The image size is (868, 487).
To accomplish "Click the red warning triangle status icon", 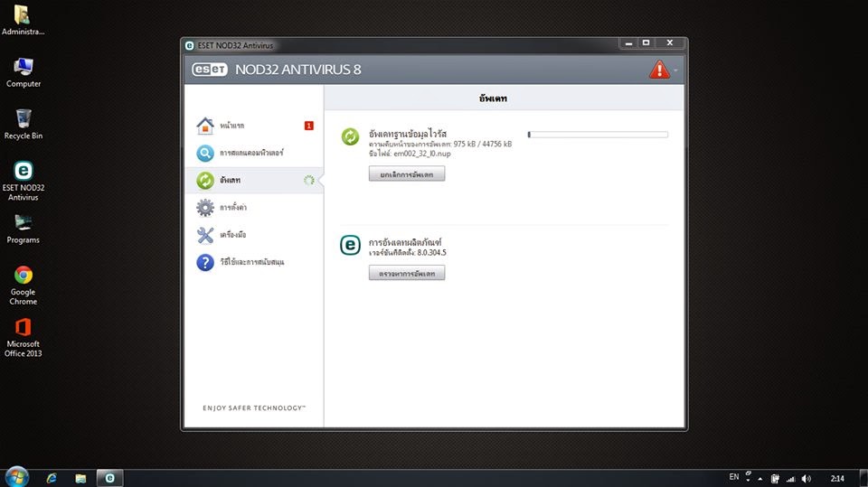I will [659, 70].
